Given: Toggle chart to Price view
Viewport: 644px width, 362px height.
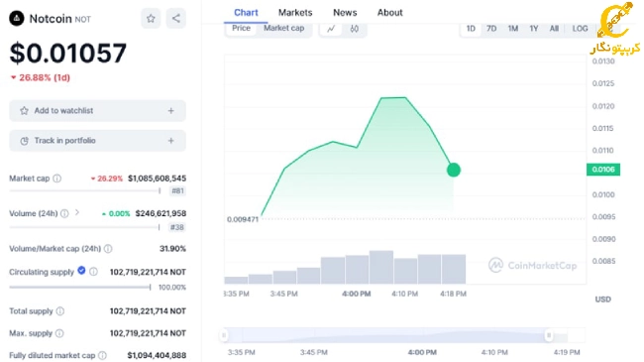Looking at the screenshot, I should point(241,29).
